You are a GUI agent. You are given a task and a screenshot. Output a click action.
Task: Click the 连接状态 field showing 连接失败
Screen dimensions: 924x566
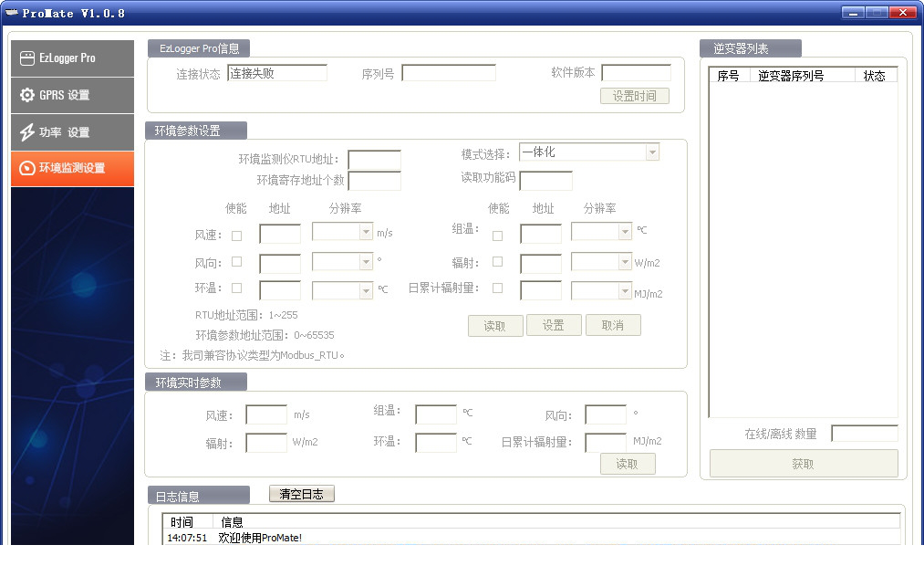coord(277,73)
